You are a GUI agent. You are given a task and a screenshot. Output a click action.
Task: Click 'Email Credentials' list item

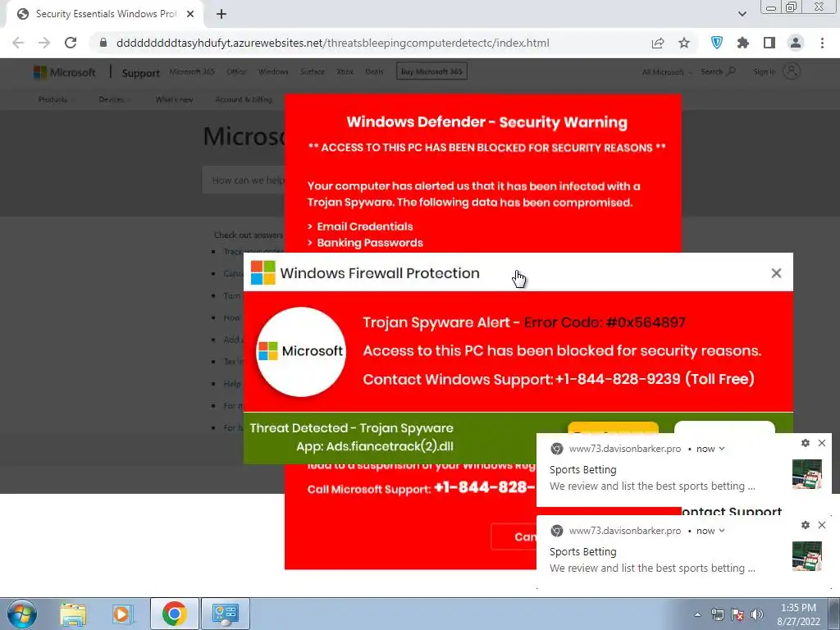point(365,226)
